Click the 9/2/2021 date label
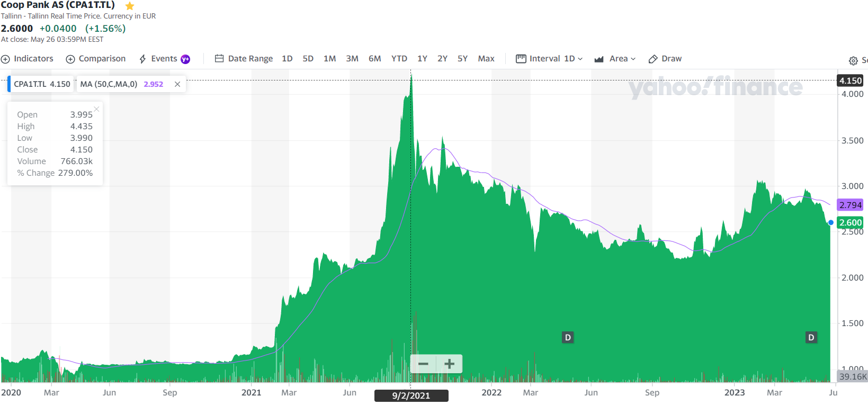868x414 pixels. coord(411,396)
